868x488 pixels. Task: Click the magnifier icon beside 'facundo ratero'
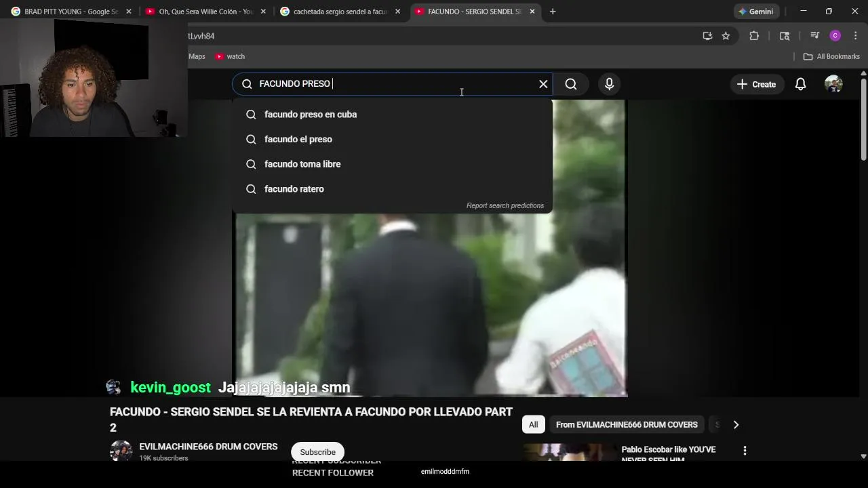251,189
